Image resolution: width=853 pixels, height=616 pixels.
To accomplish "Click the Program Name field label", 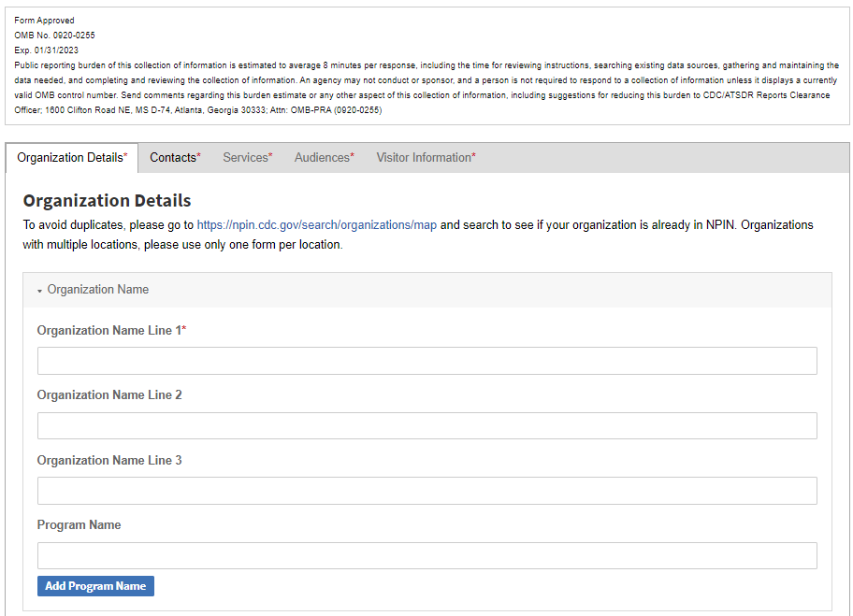I will 79,525.
